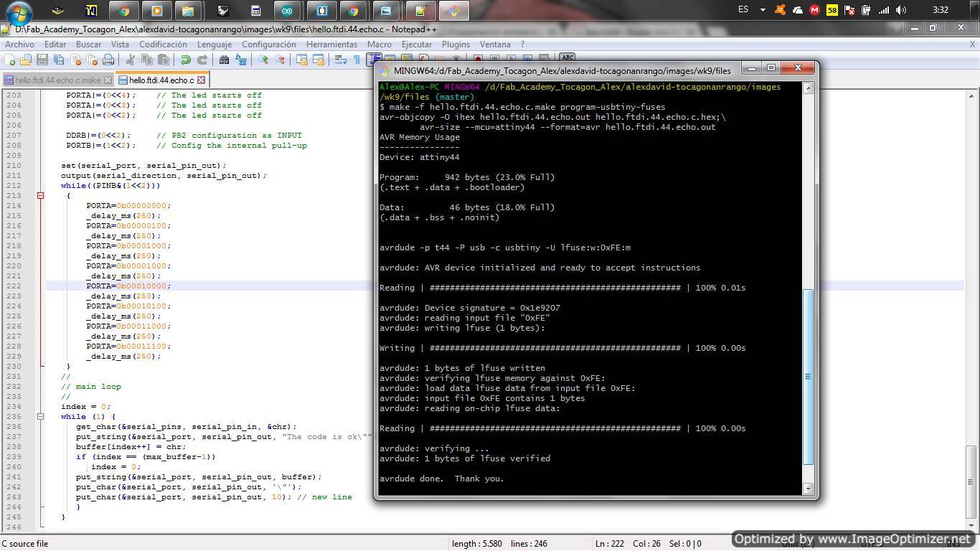Viewport: 980px width, 551px height.
Task: Open the Buscar menu
Action: coord(89,44)
